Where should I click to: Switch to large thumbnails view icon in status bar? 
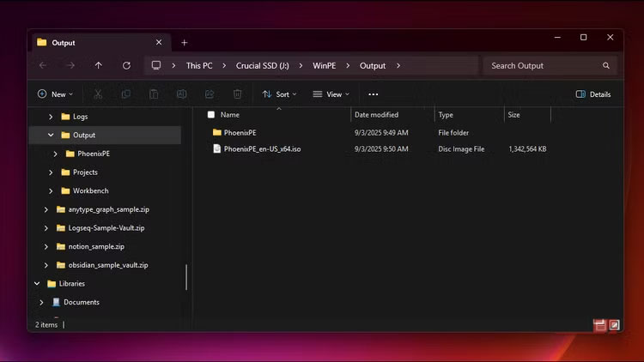click(x=614, y=325)
